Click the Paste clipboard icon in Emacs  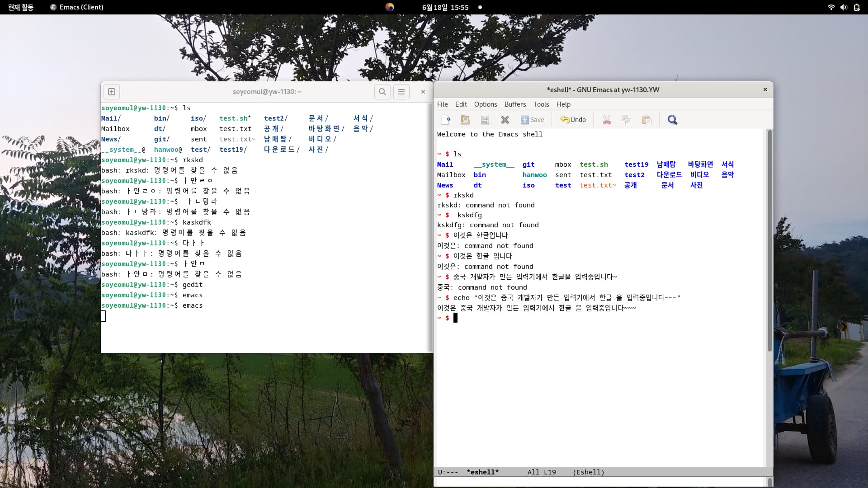(x=647, y=120)
